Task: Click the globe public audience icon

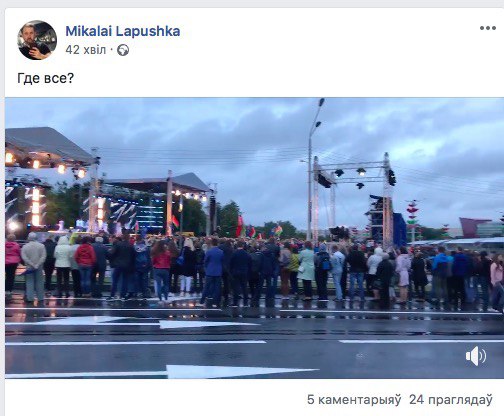Action: coord(123,50)
